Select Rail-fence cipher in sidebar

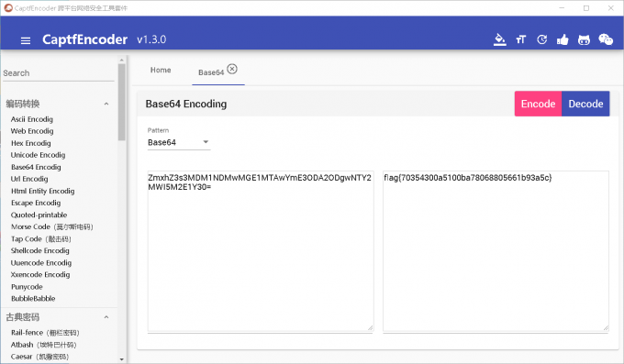(x=45, y=333)
